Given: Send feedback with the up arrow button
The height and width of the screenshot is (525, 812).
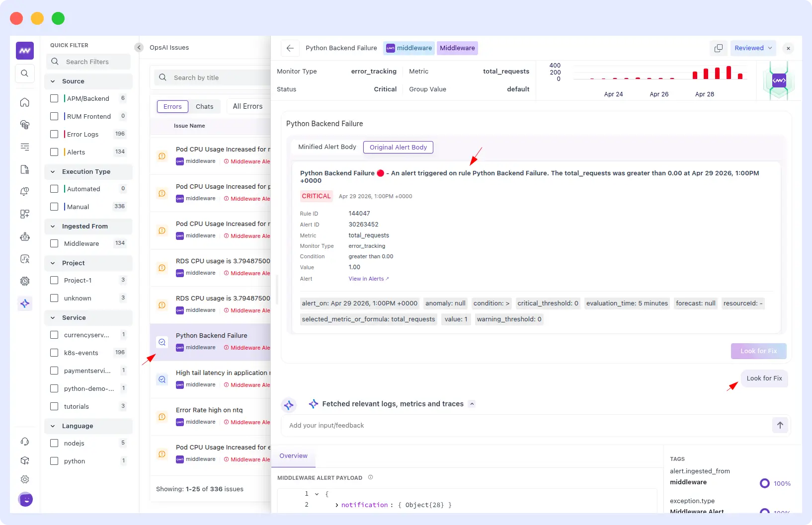Looking at the screenshot, I should pyautogui.click(x=780, y=425).
